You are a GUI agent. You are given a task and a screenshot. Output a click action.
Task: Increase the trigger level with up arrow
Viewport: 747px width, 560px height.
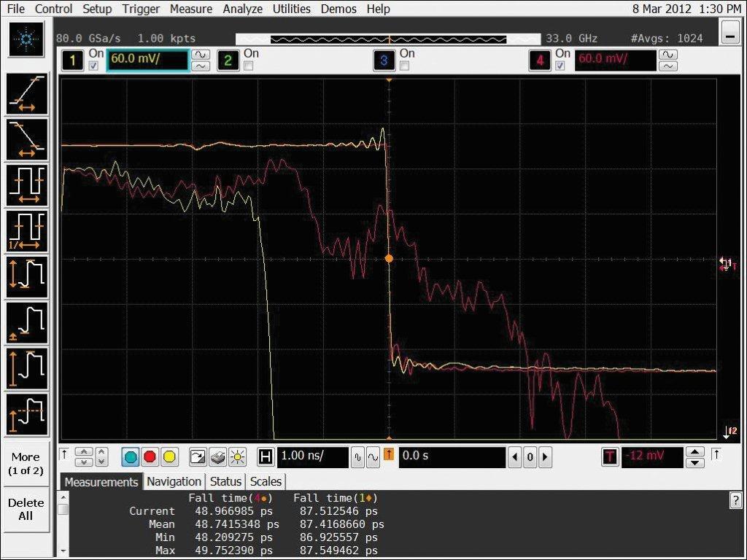(696, 452)
